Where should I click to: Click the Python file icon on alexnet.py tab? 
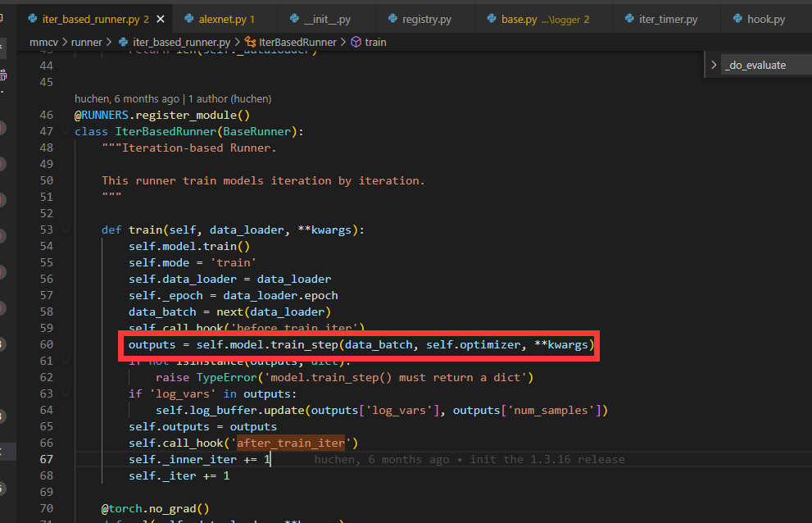point(189,19)
